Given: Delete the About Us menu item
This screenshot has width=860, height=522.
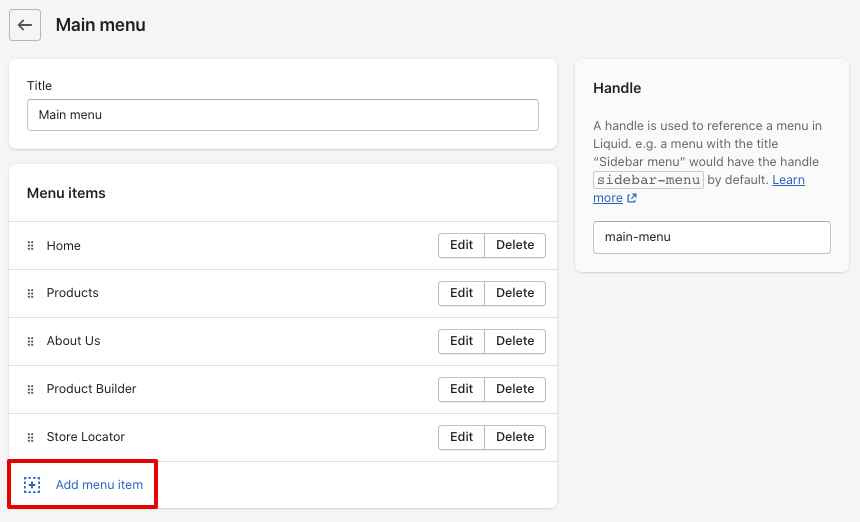Looking at the screenshot, I should (515, 341).
